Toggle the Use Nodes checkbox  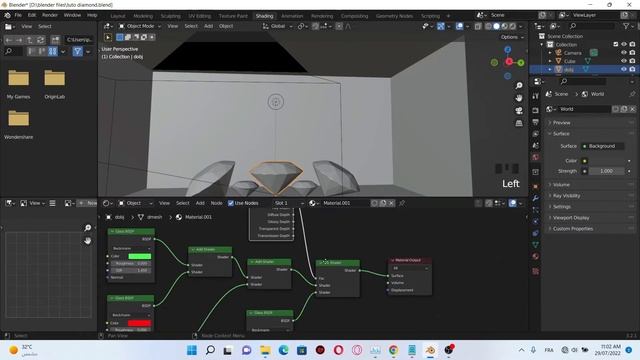click(231, 203)
